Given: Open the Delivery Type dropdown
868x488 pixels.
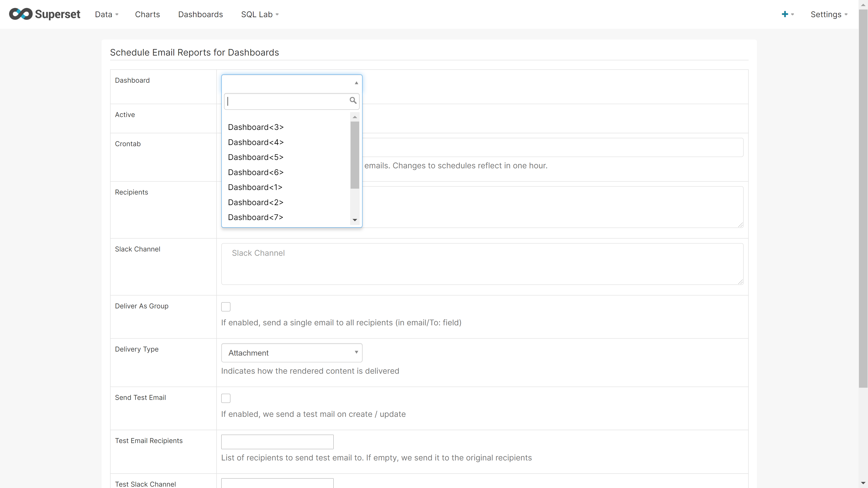Looking at the screenshot, I should point(291,353).
